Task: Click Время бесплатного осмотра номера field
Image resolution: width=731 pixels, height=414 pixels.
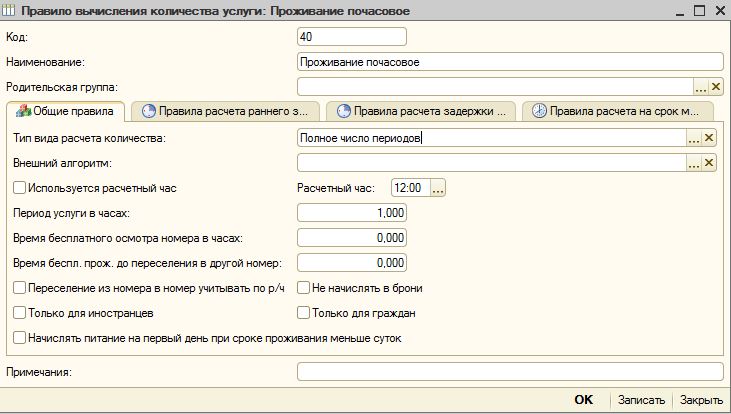Action: [x=352, y=238]
